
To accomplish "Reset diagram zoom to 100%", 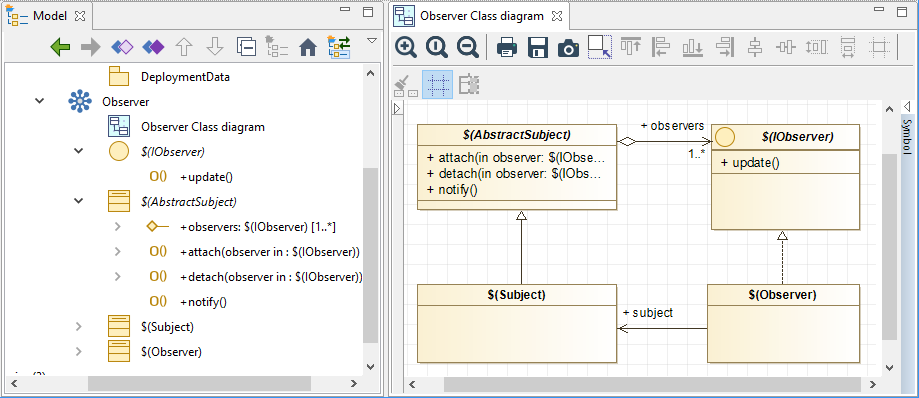I will pyautogui.click(x=437, y=47).
